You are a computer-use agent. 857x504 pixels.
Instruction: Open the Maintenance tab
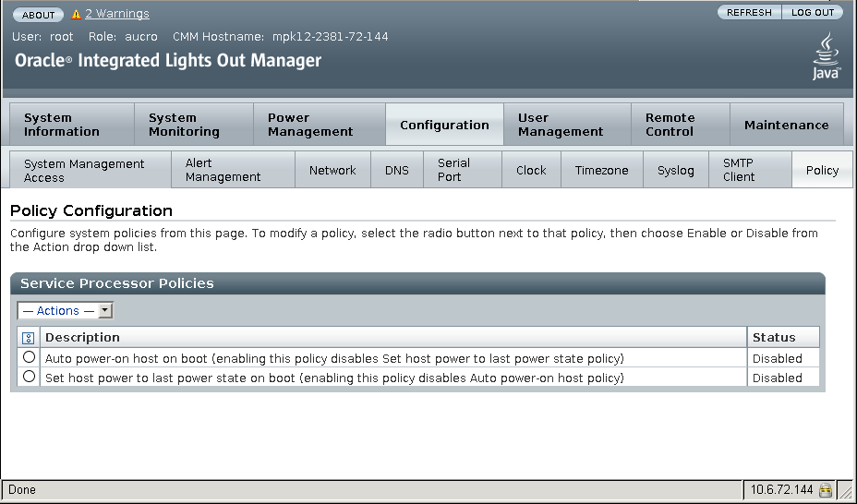click(x=787, y=125)
